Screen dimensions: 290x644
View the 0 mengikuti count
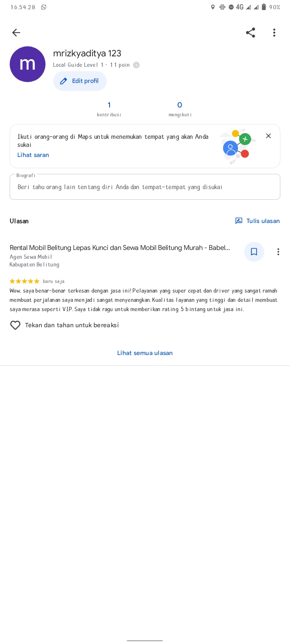tap(180, 109)
